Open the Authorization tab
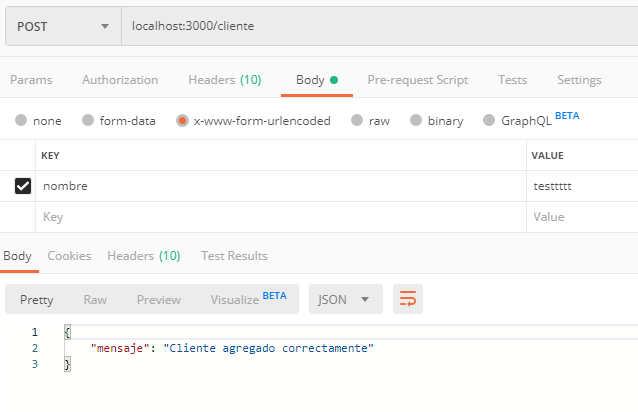 coord(120,80)
